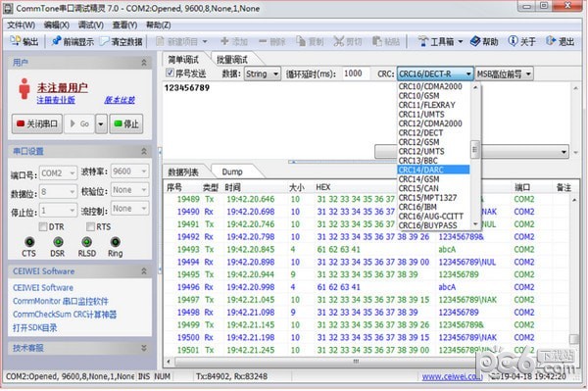Open the 调试(V) menu
The height and width of the screenshot is (391, 588).
click(91, 25)
